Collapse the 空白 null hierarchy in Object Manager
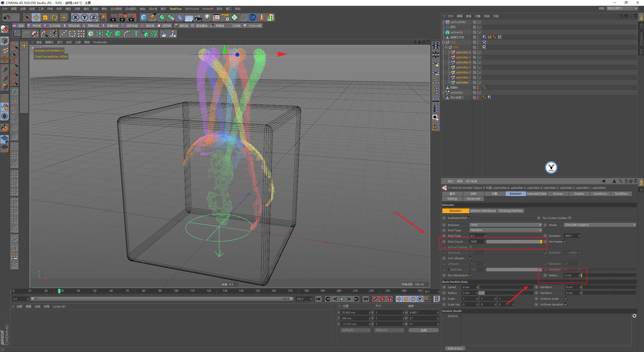 tap(444, 42)
